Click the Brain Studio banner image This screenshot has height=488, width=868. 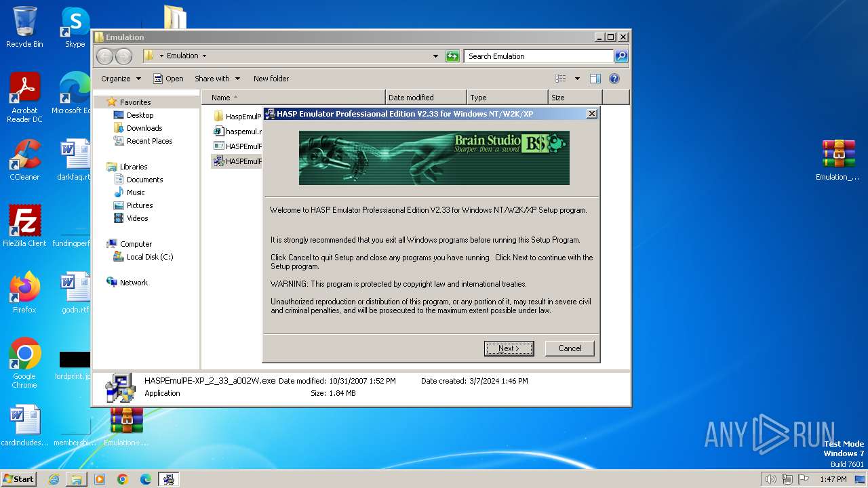tap(434, 158)
